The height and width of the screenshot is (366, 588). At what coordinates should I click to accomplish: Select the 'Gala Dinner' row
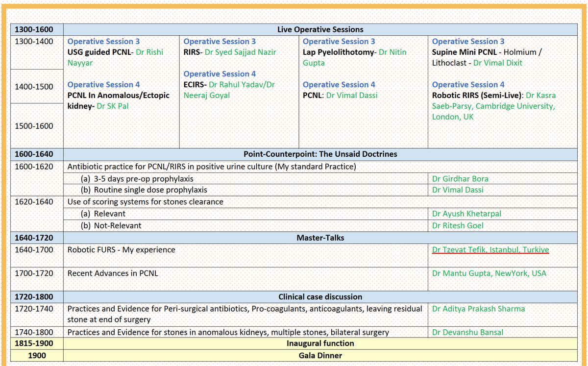320,356
